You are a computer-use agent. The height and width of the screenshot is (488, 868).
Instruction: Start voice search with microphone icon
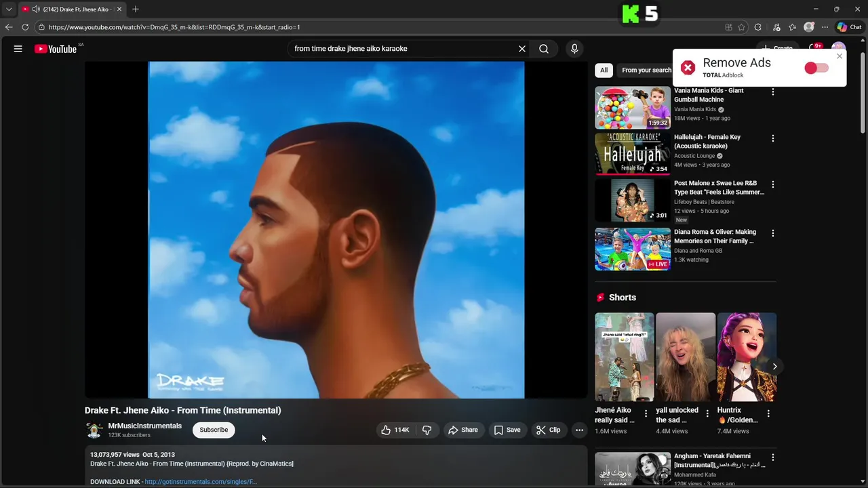pos(574,49)
